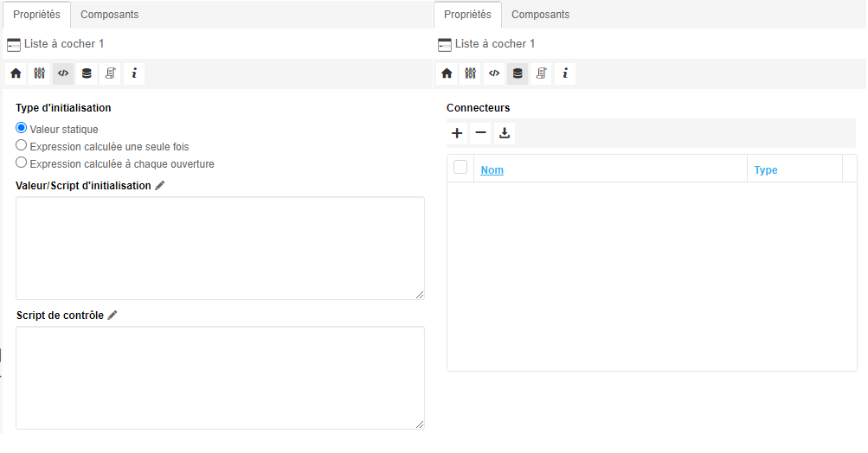Select the database icon in the left panel toolbar
The image size is (868, 453).
87,73
